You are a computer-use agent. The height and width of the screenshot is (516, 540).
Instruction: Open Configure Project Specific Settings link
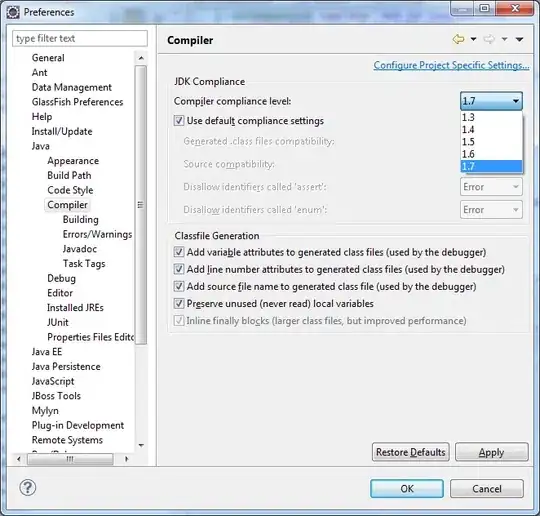[x=451, y=65]
